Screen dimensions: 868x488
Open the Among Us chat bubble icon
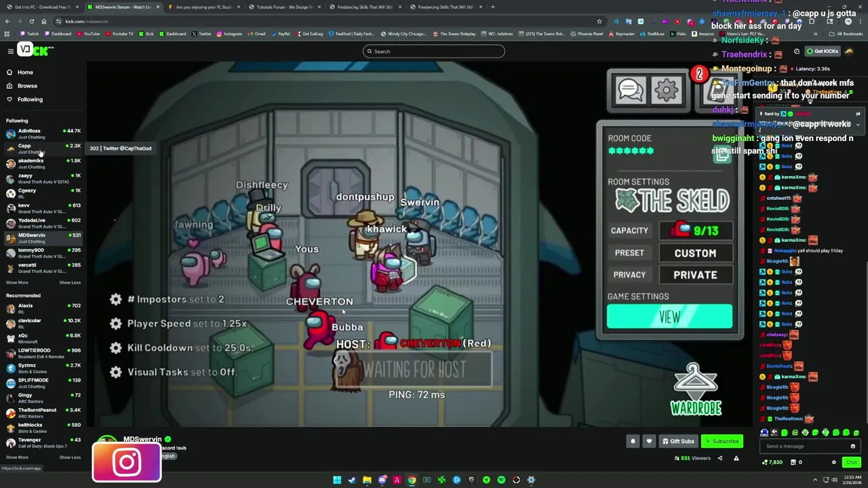[630, 89]
